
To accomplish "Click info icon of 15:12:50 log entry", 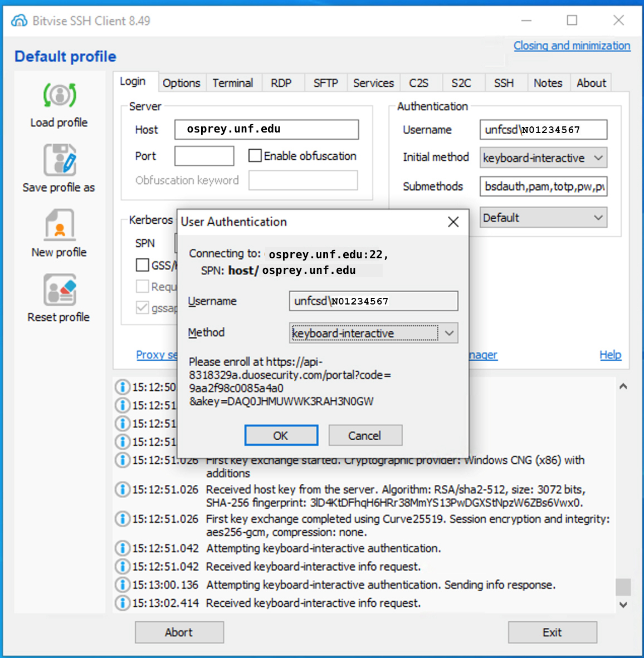I will coord(123,387).
